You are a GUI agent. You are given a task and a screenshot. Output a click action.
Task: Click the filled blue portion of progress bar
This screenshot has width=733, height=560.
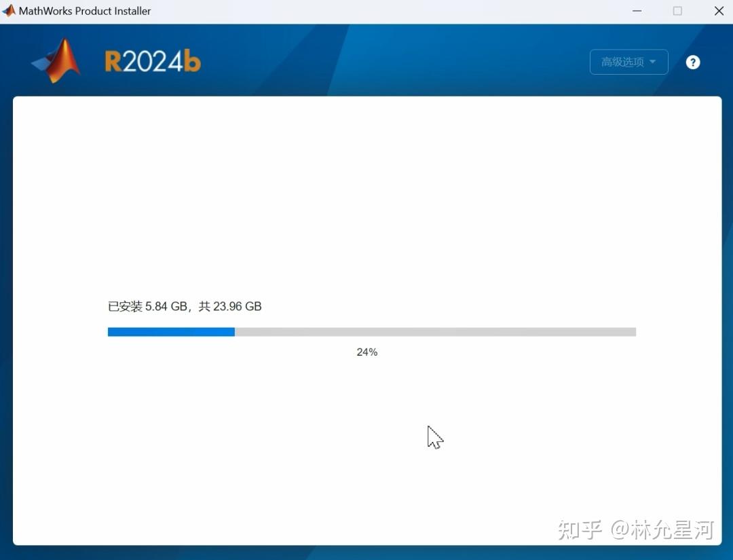click(x=170, y=331)
